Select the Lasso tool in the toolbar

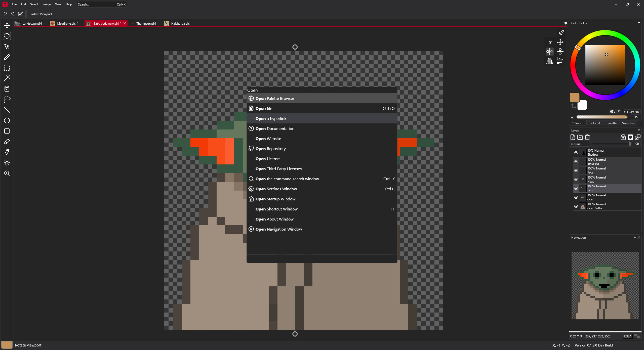click(7, 100)
